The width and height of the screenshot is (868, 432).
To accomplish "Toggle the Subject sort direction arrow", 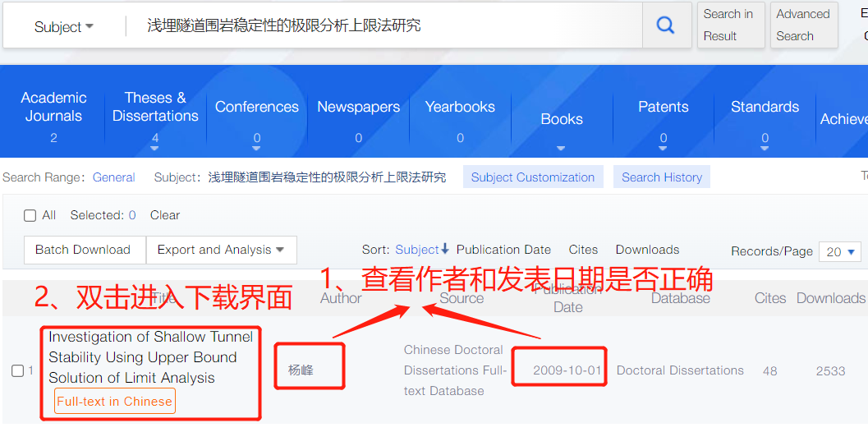I will click(444, 249).
